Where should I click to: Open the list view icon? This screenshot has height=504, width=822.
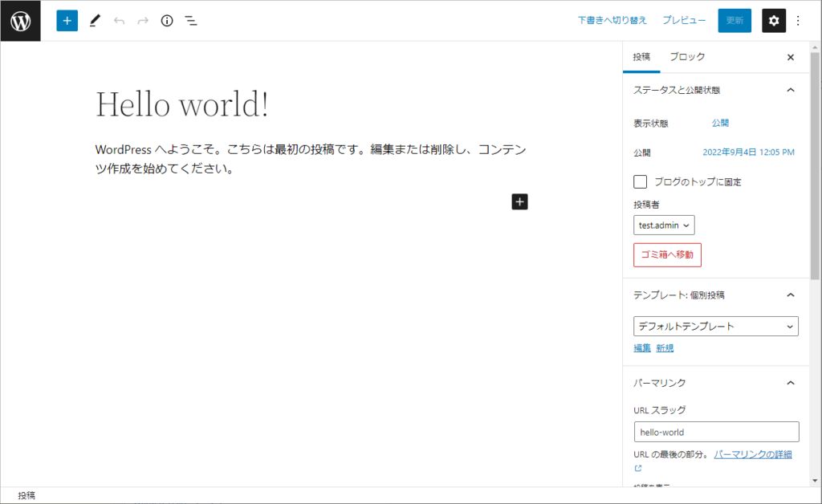(x=191, y=21)
